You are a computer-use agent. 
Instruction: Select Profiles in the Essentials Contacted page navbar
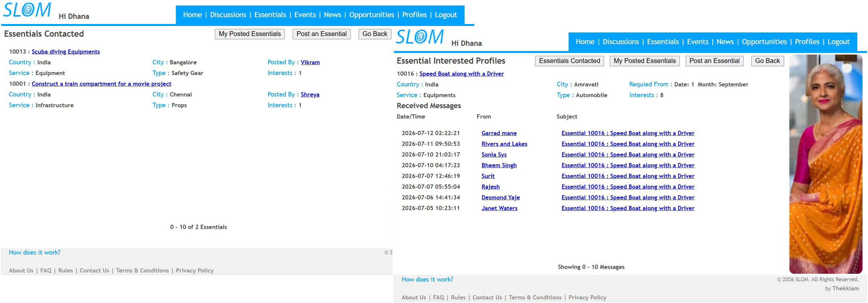414,15
